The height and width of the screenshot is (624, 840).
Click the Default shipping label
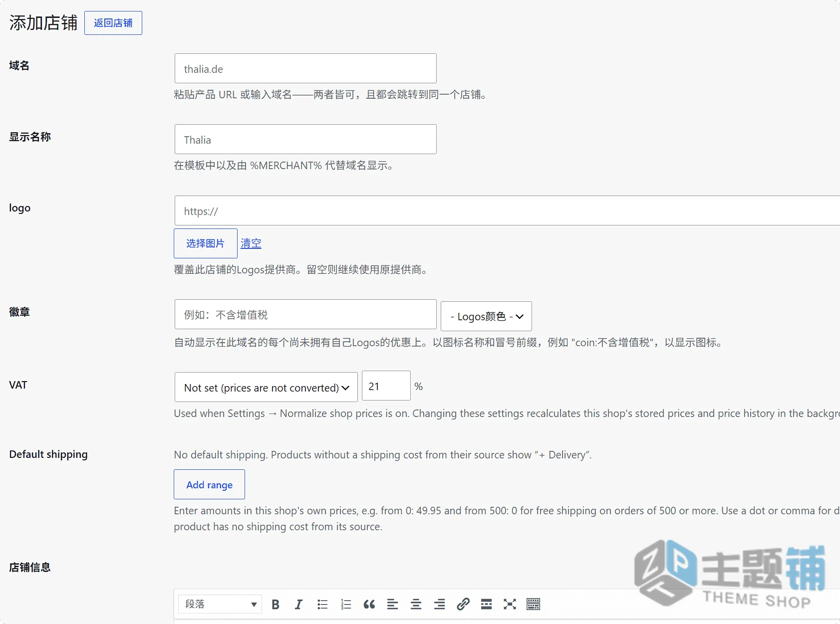pyautogui.click(x=48, y=454)
